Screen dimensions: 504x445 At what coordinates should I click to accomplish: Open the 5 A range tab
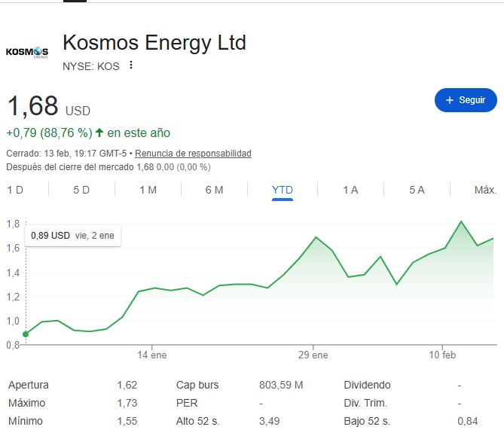click(x=417, y=190)
